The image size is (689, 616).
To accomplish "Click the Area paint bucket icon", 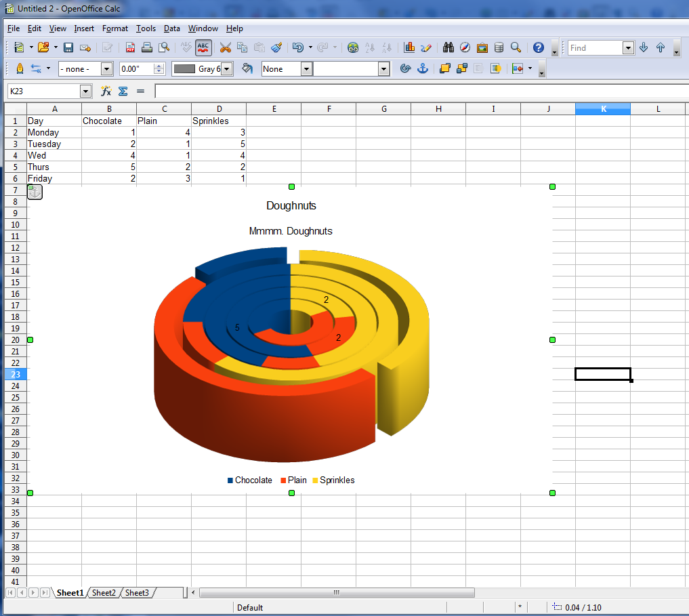I will click(x=247, y=68).
